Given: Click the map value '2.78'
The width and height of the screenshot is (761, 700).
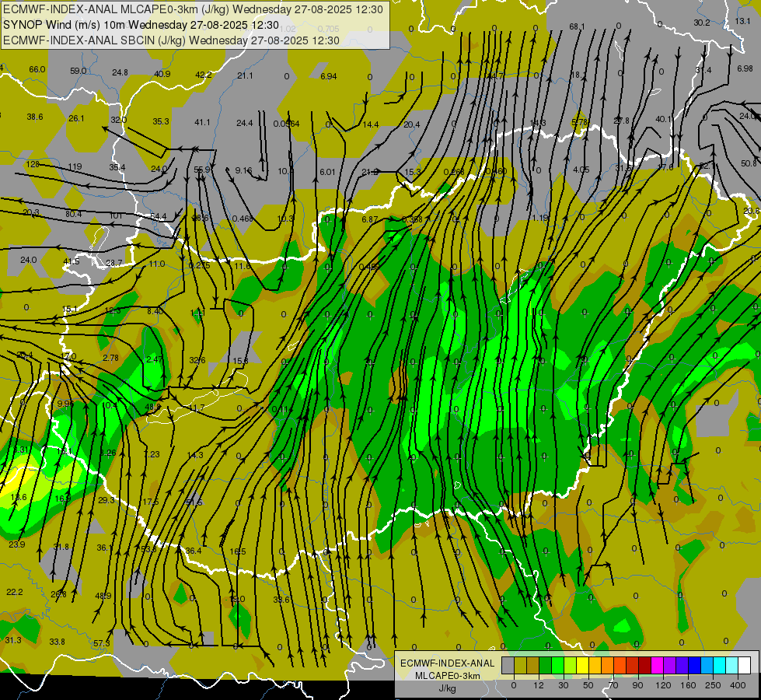Looking at the screenshot, I should 110,358.
